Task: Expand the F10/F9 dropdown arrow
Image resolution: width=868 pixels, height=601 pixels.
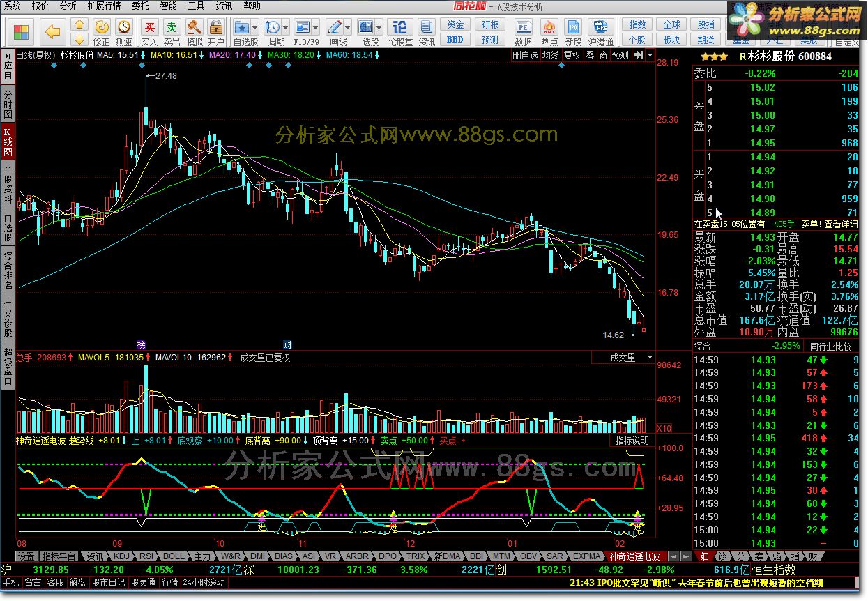Action: 317,28
